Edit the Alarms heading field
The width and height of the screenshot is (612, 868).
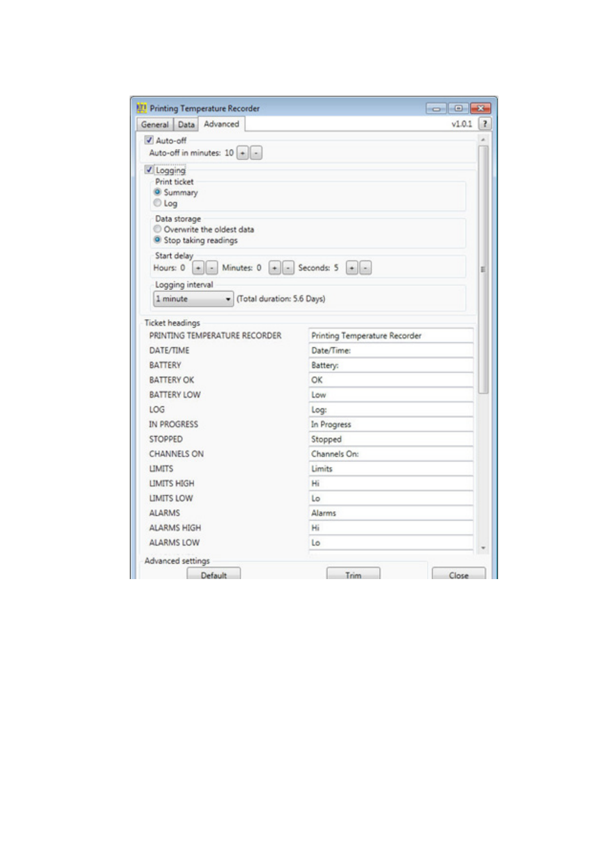click(391, 512)
